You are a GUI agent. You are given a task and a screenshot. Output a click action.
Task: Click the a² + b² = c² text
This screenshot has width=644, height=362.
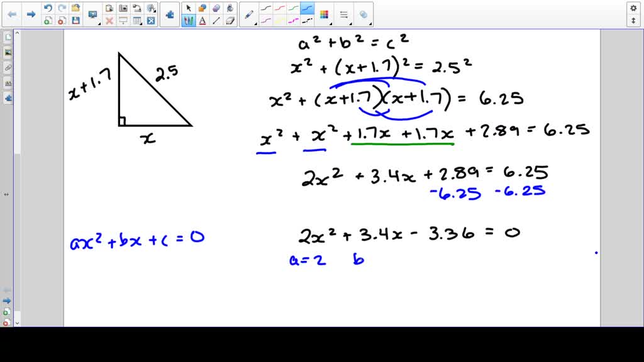[353, 42]
